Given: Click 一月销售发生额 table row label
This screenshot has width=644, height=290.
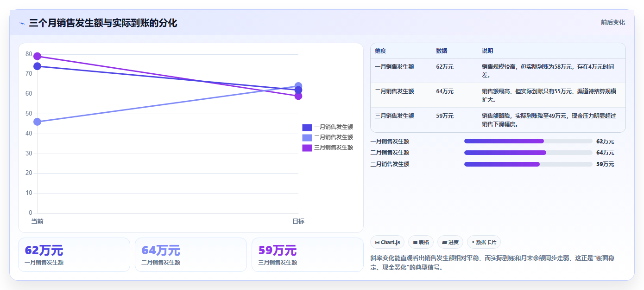Looking at the screenshot, I should coord(394,67).
